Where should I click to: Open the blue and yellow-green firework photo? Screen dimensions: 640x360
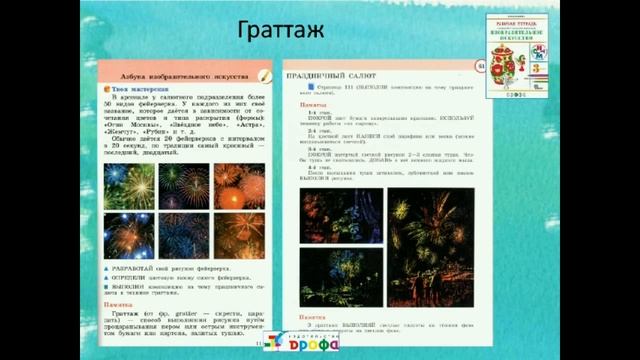tap(129, 187)
